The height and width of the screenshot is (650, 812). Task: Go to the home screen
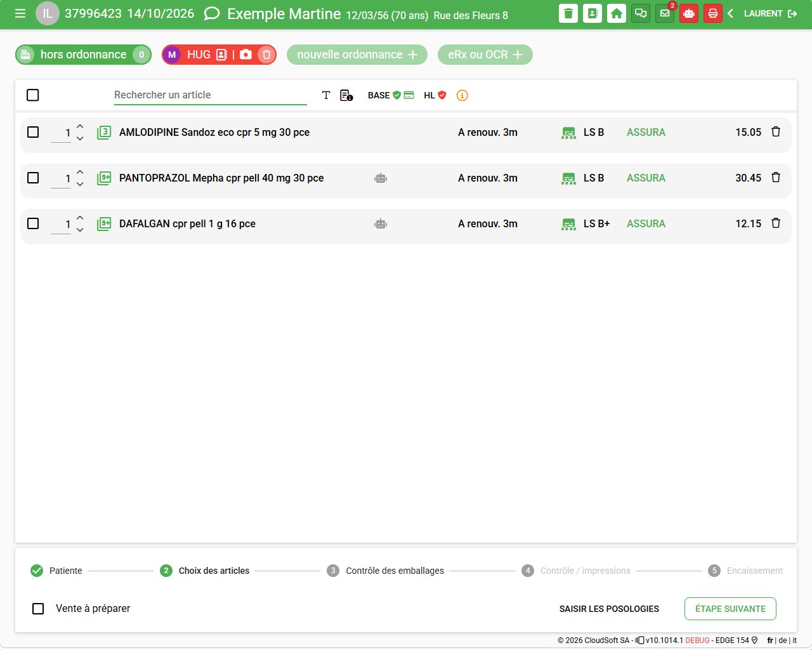pyautogui.click(x=617, y=13)
